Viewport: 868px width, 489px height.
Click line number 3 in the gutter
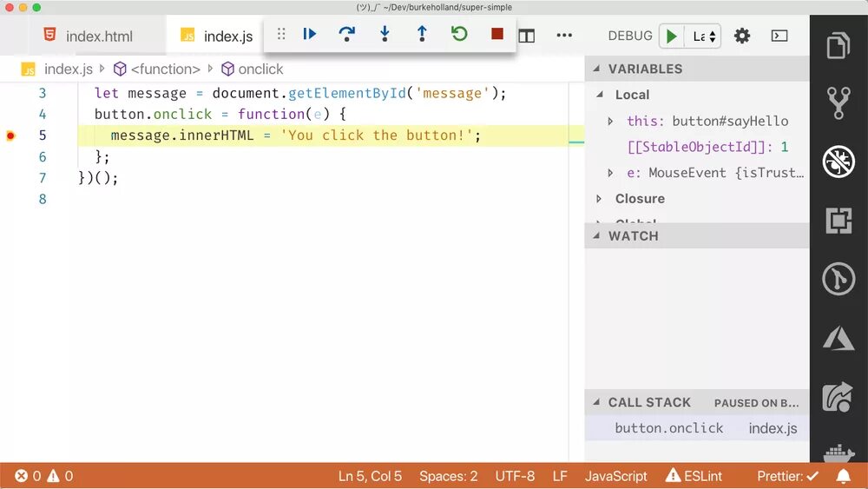43,93
